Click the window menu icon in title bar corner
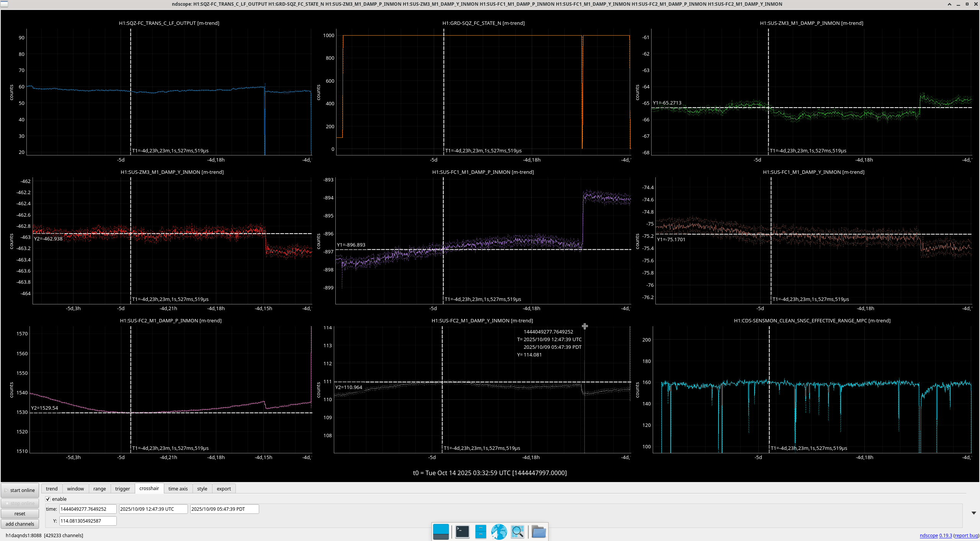 point(4,4)
